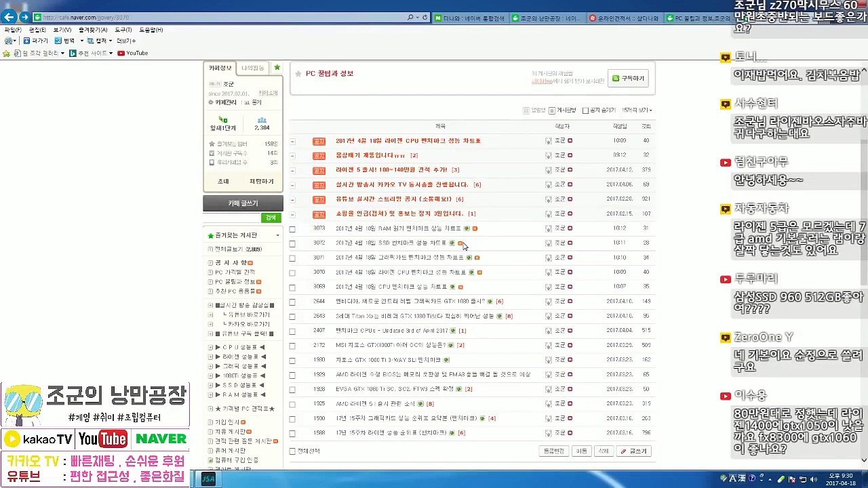Click the author icon on post 3073 row
Image resolution: width=868 pixels, height=488 pixels.
tap(549, 228)
